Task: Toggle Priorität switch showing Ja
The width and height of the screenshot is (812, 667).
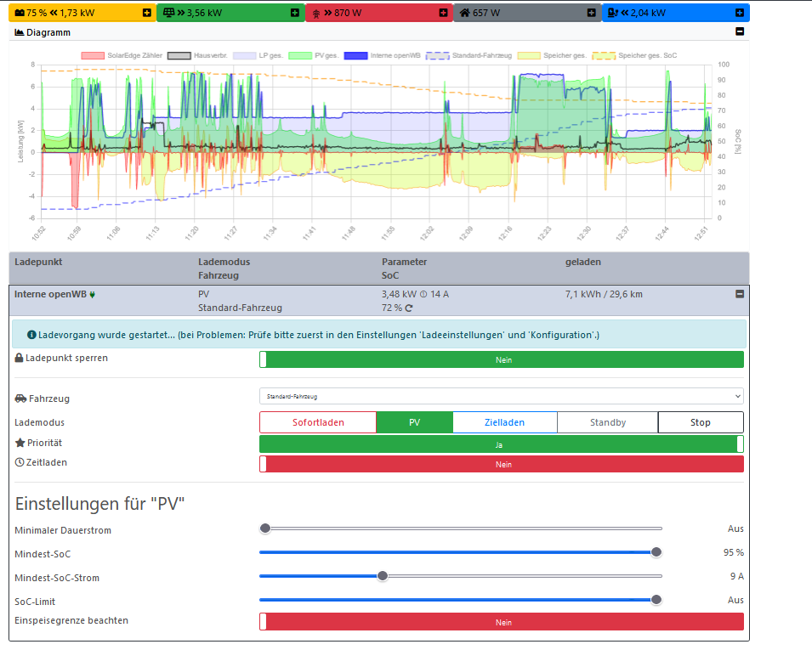Action: coord(502,444)
